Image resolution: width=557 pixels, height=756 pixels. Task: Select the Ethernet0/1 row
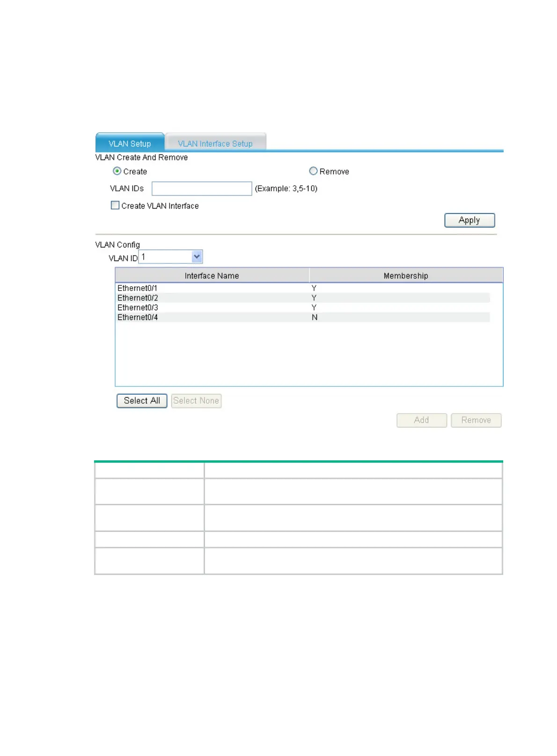303,288
